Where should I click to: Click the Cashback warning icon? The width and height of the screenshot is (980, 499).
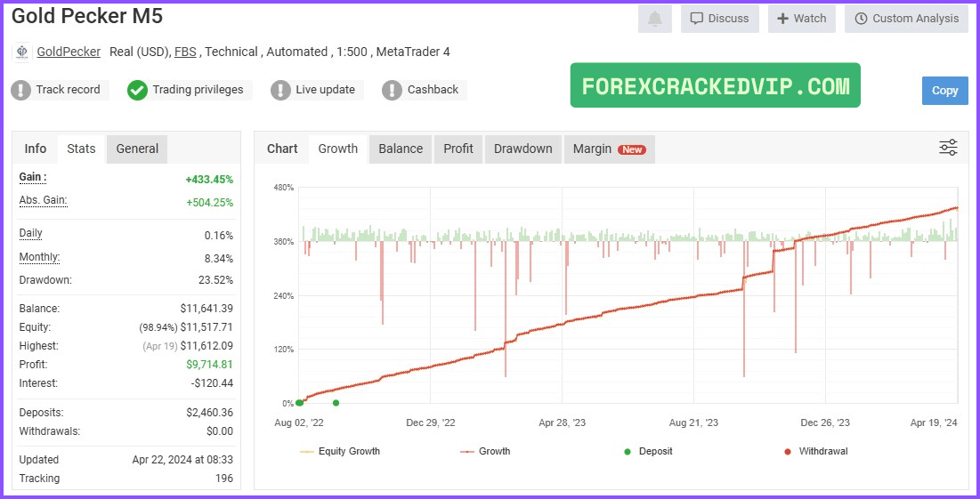(x=392, y=90)
